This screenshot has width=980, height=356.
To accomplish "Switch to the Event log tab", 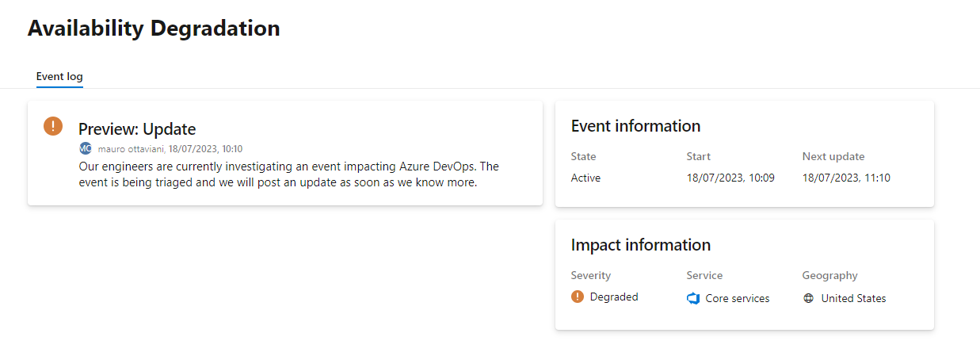I will click(59, 77).
